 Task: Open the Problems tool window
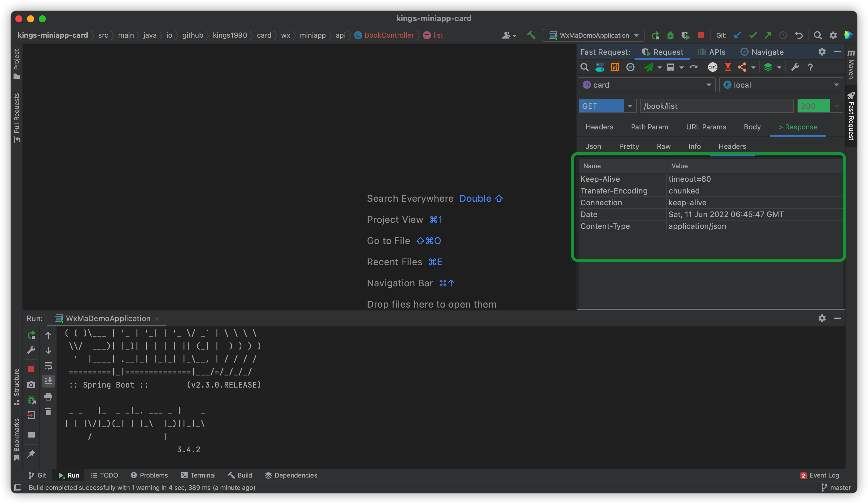[149, 475]
